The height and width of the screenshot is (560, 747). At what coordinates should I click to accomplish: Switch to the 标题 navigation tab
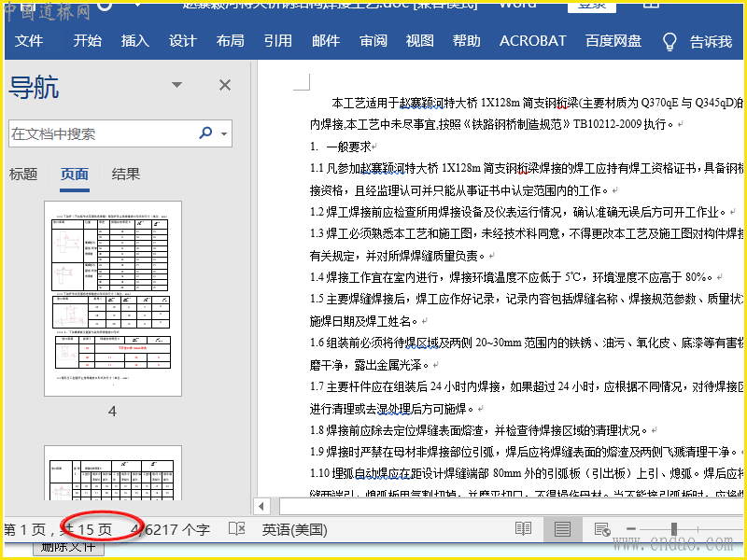pyautogui.click(x=22, y=175)
